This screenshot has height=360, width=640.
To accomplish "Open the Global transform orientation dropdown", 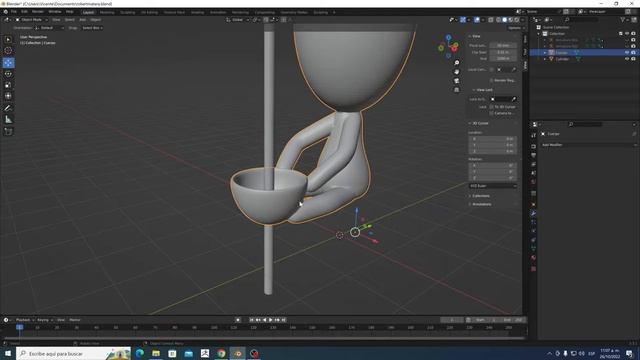I will point(237,20).
